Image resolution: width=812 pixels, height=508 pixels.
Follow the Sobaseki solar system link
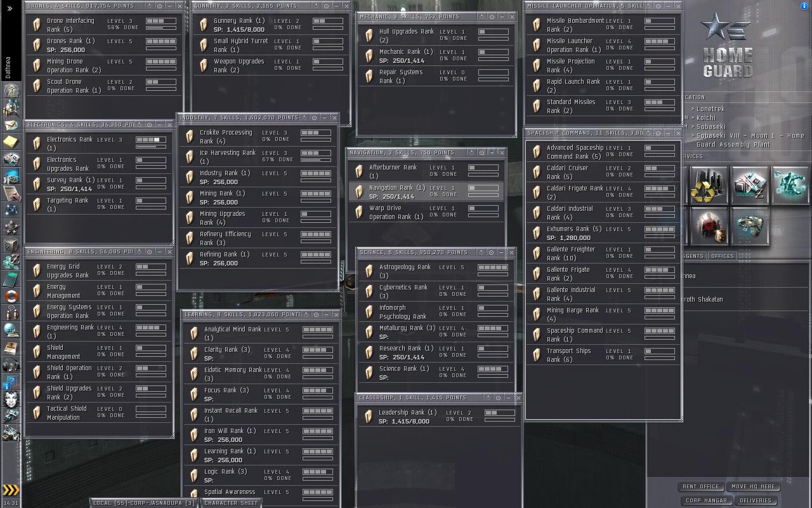[x=711, y=126]
